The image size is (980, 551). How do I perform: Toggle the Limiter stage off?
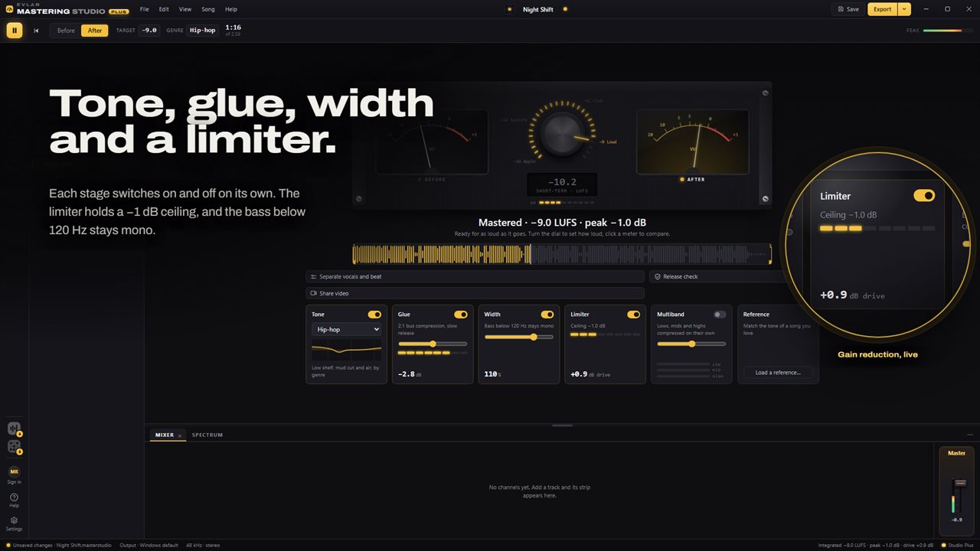pos(634,315)
